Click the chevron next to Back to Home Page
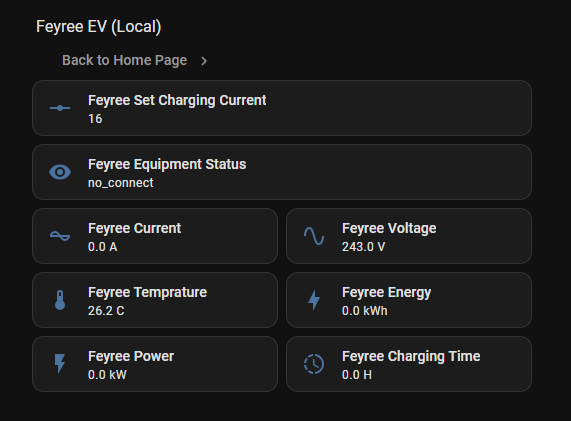 (x=204, y=61)
